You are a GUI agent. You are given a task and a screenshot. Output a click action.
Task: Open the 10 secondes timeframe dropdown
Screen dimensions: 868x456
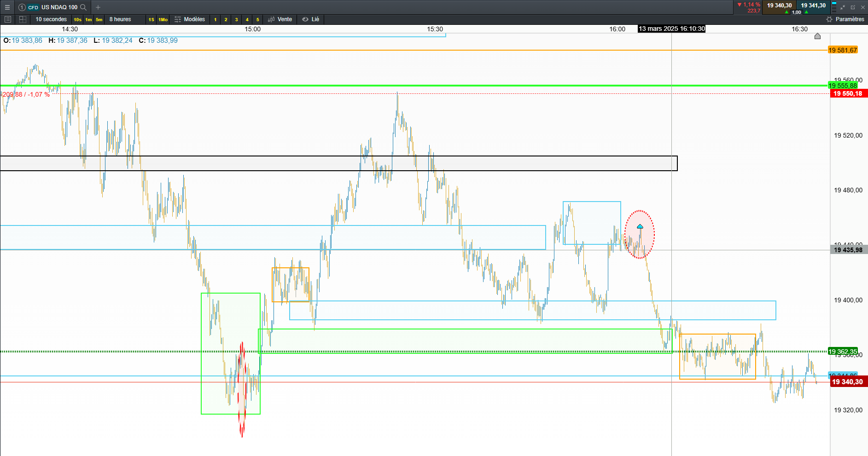click(51, 19)
